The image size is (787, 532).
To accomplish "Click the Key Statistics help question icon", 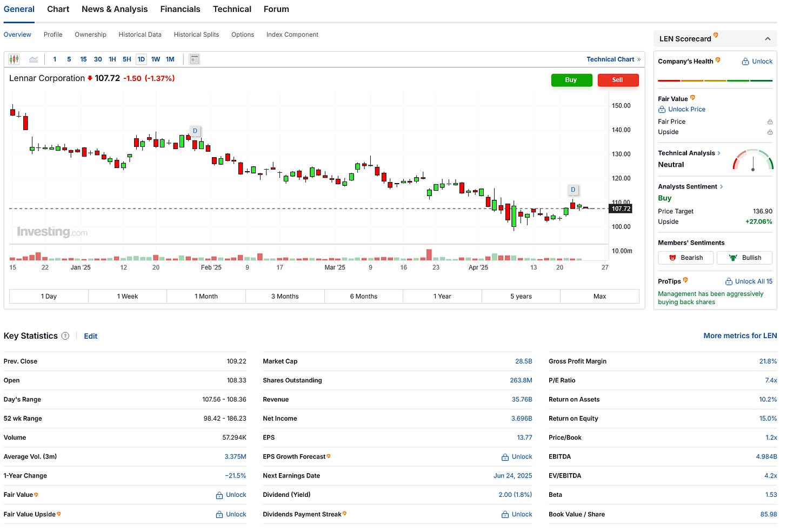I will pyautogui.click(x=65, y=336).
